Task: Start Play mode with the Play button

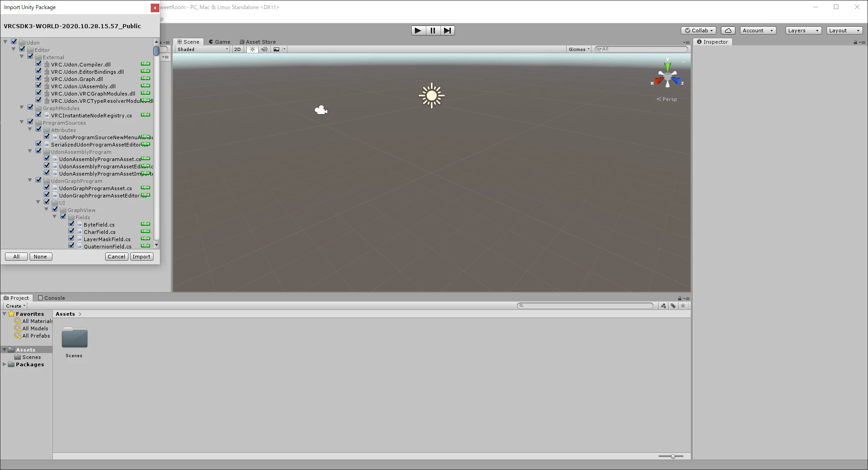Action: click(418, 30)
